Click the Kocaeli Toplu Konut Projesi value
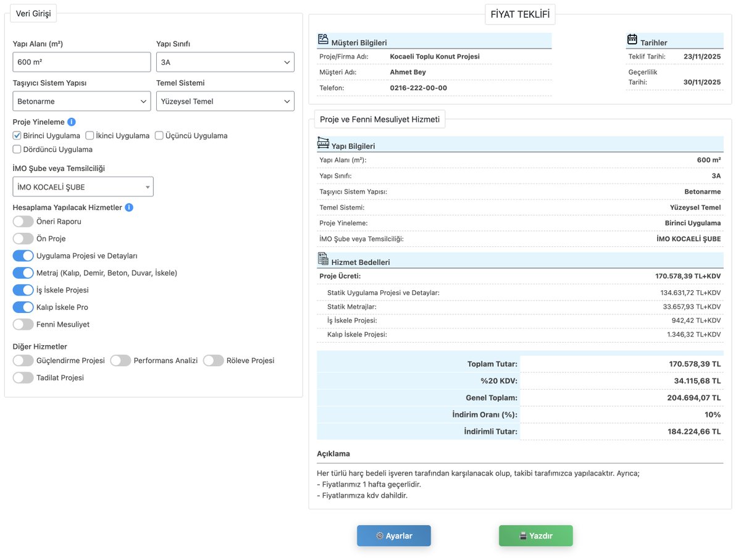Image resolution: width=741 pixels, height=560 pixels. 435,57
